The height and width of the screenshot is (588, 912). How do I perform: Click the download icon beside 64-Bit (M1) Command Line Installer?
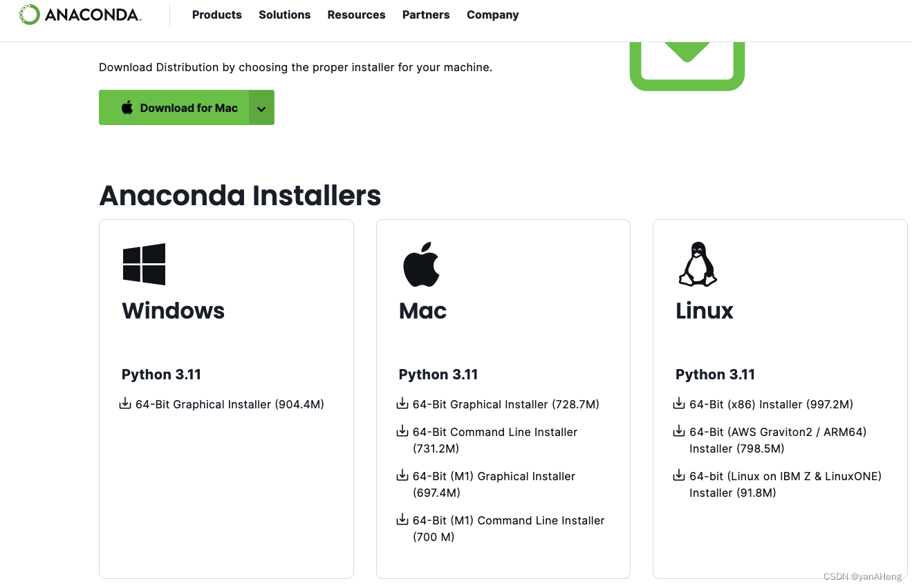coord(402,520)
